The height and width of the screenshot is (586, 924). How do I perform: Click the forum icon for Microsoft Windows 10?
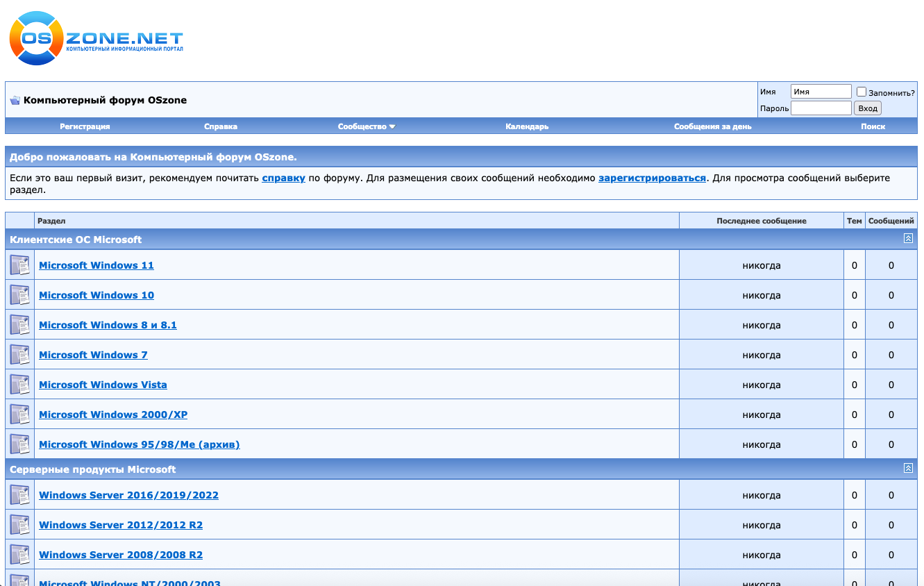[19, 295]
